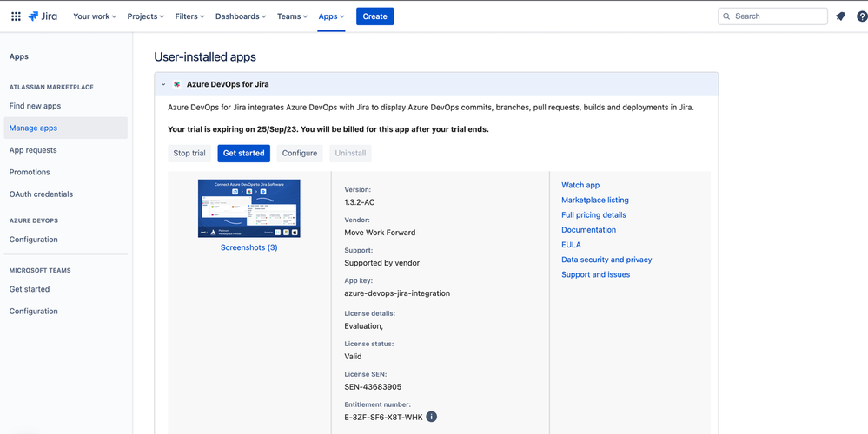Screen dimensions: 868x434
Task: Click the Configure button
Action: 300,153
